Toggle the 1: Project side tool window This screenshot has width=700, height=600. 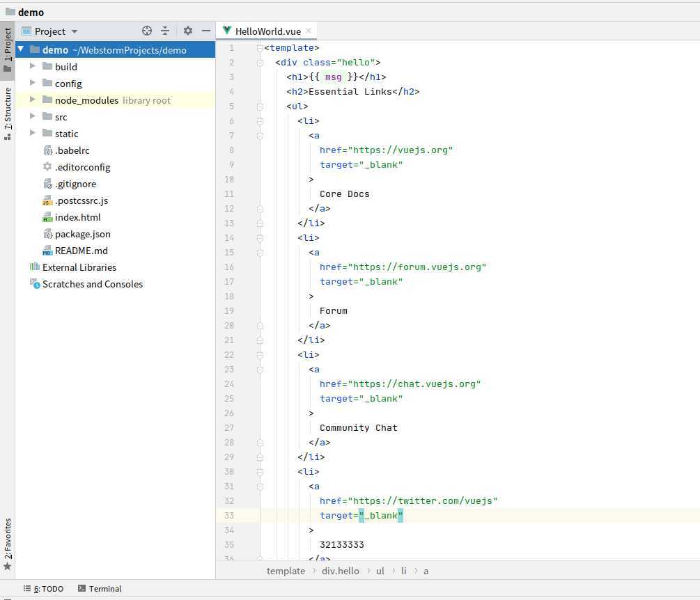point(7,50)
